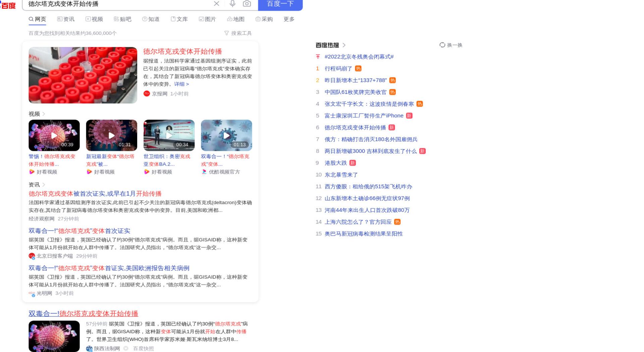Click the 陕西法制网 source icon
644x352 pixels.
tap(89, 349)
